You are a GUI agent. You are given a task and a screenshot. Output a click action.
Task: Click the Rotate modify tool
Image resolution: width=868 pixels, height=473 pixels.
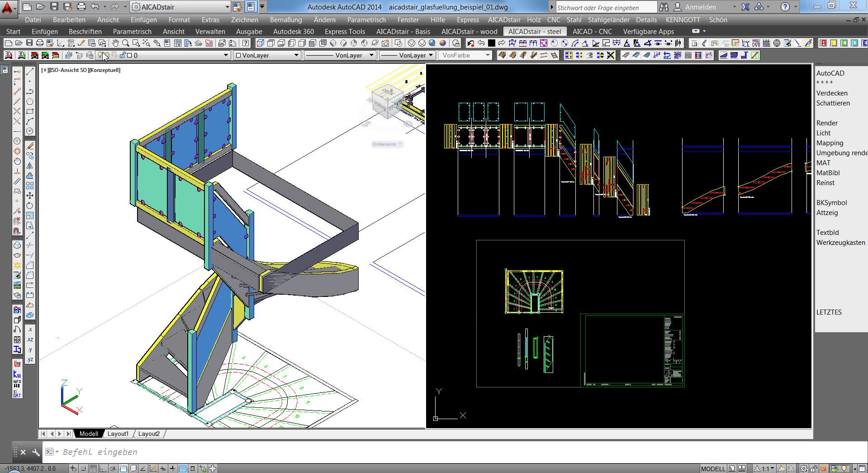(30, 205)
